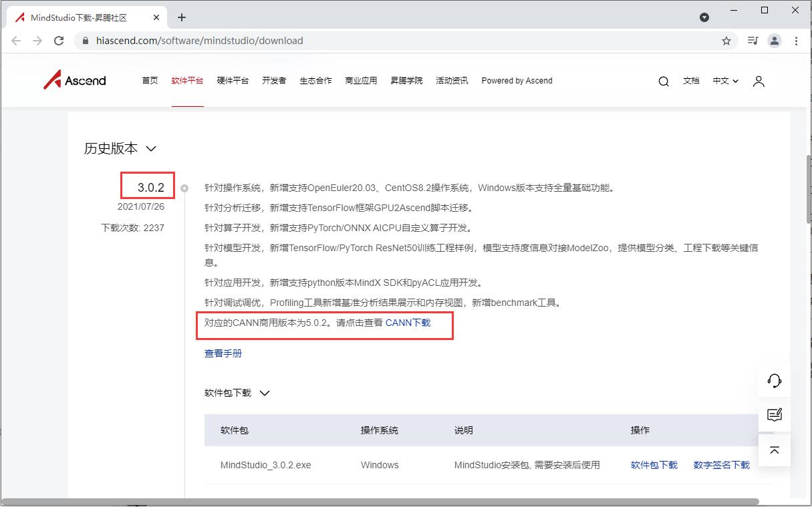Click the back-to-top arrow icon
The height and width of the screenshot is (507, 812).
775,450
